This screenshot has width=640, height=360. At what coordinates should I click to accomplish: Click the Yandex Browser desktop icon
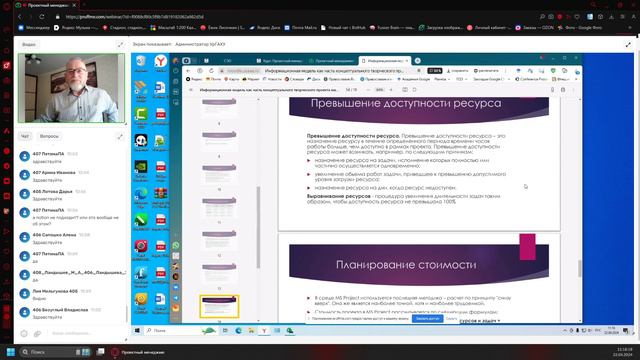(x=161, y=63)
